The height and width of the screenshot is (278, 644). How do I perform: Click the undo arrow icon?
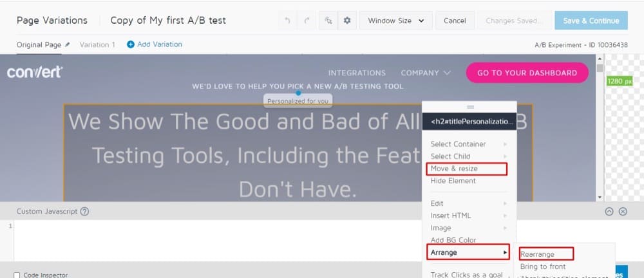(x=287, y=21)
